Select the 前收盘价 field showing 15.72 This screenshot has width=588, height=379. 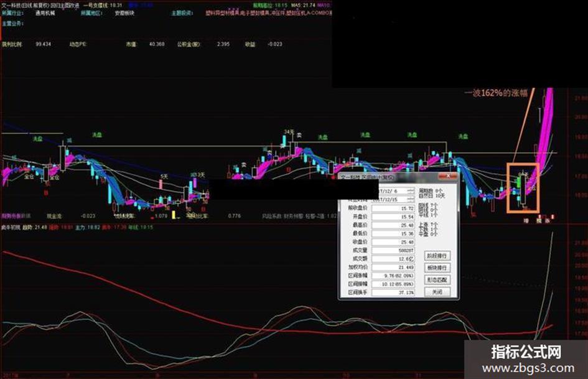(x=393, y=208)
